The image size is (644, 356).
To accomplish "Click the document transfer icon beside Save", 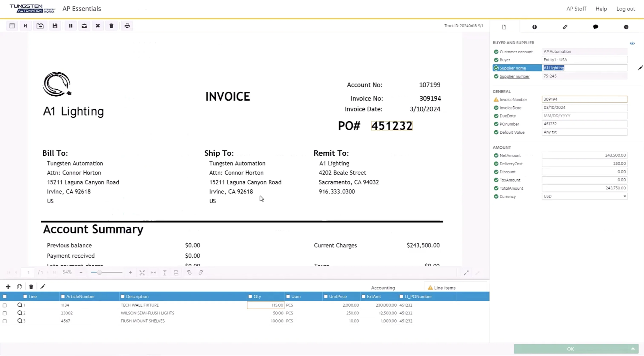I will point(40,26).
